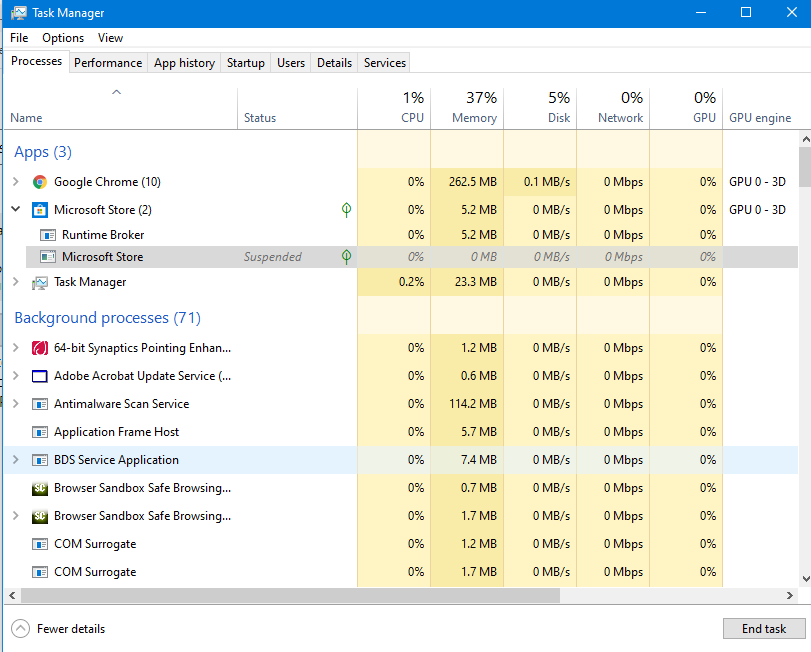
Task: Sort by the CPU column header
Action: point(394,109)
